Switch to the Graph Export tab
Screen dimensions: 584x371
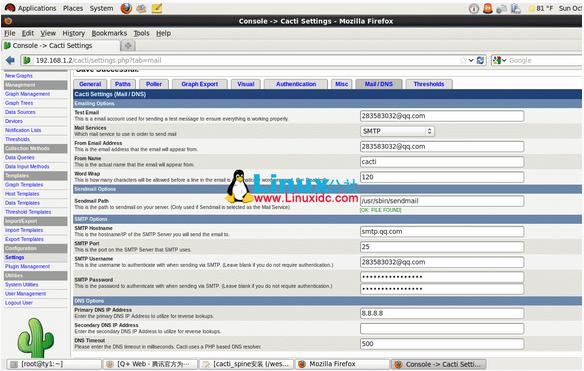click(200, 84)
